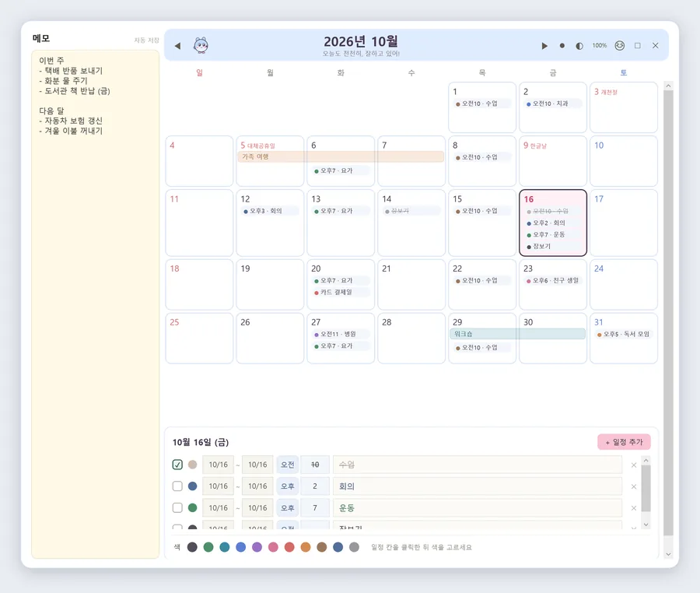Image resolution: width=700 pixels, height=593 pixels.
Task: Click the calendar scrollbar's down arrow
Action: pyautogui.click(x=668, y=554)
